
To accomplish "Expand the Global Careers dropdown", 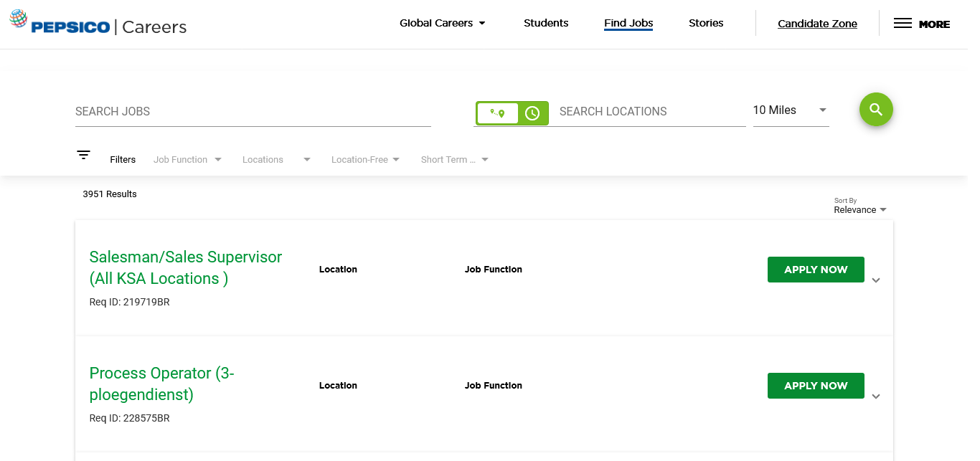I will 443,23.
